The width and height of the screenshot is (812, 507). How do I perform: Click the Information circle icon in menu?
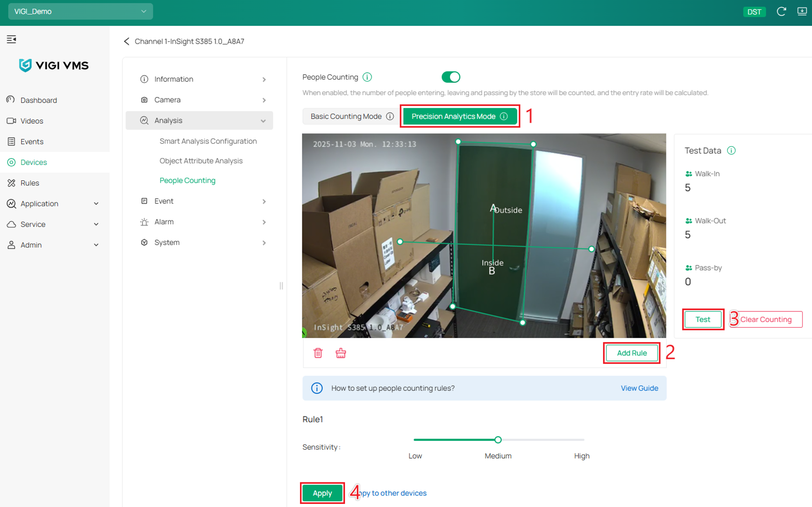click(144, 79)
